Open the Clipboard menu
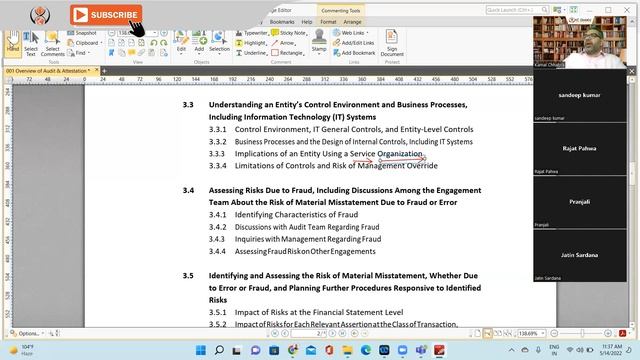The image size is (640, 360). (x=84, y=43)
